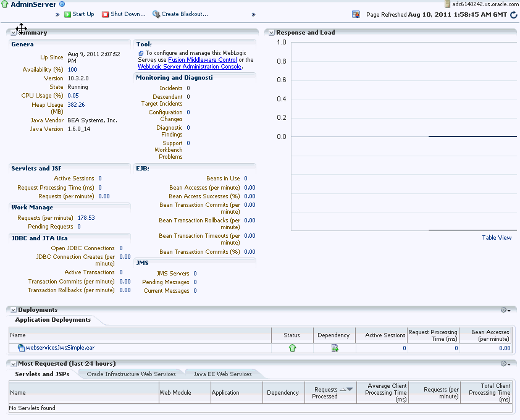Switch chart to Table View
This screenshot has height=420, width=520.
(x=497, y=238)
